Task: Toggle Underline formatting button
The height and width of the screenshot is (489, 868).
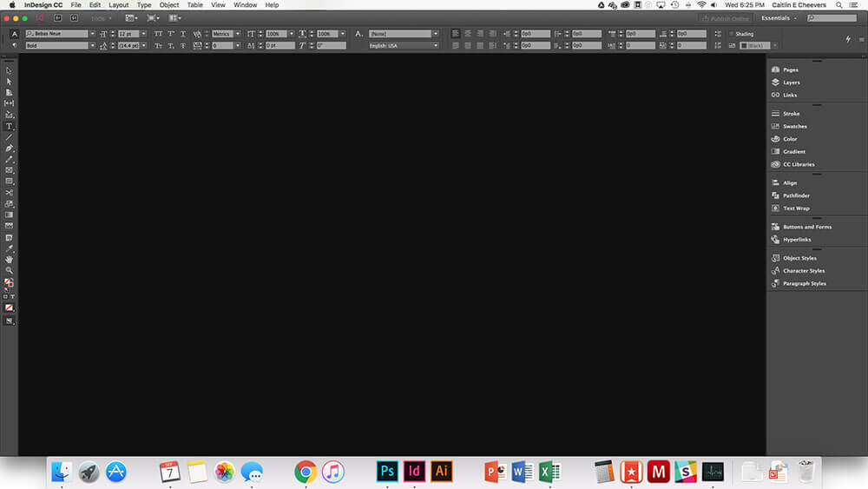Action: 182,34
